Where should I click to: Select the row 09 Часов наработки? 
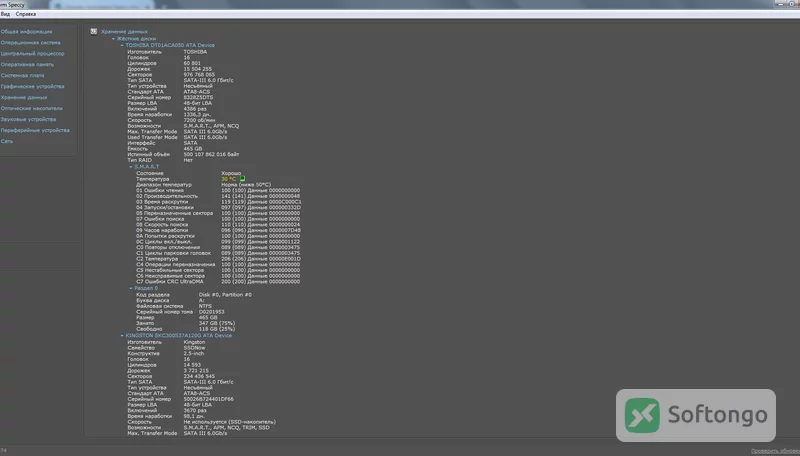pyautogui.click(x=218, y=231)
